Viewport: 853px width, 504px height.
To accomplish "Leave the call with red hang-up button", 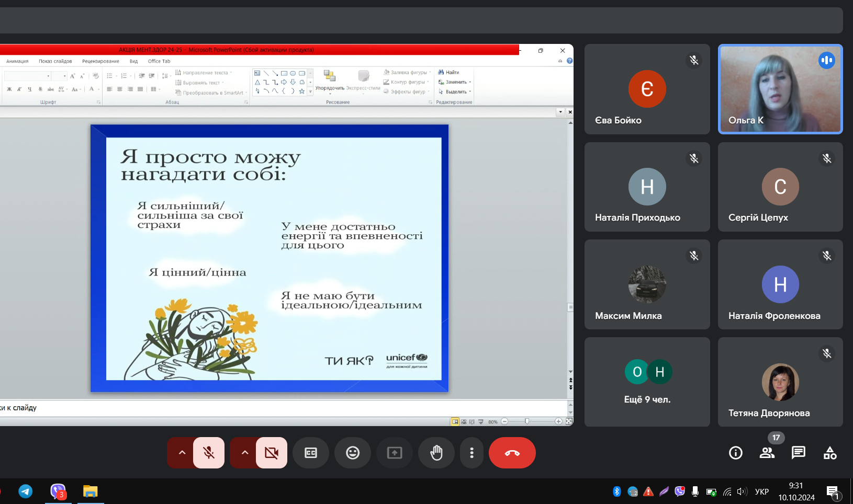I will coord(512,453).
